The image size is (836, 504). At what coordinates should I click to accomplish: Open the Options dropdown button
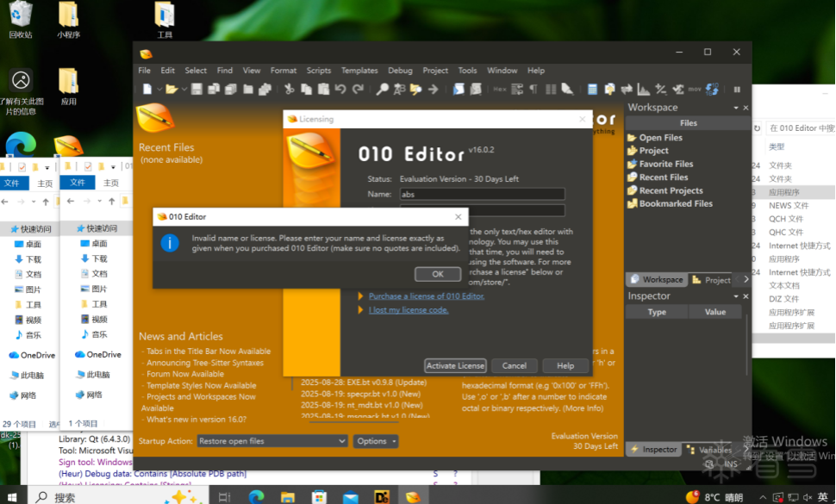pos(377,441)
